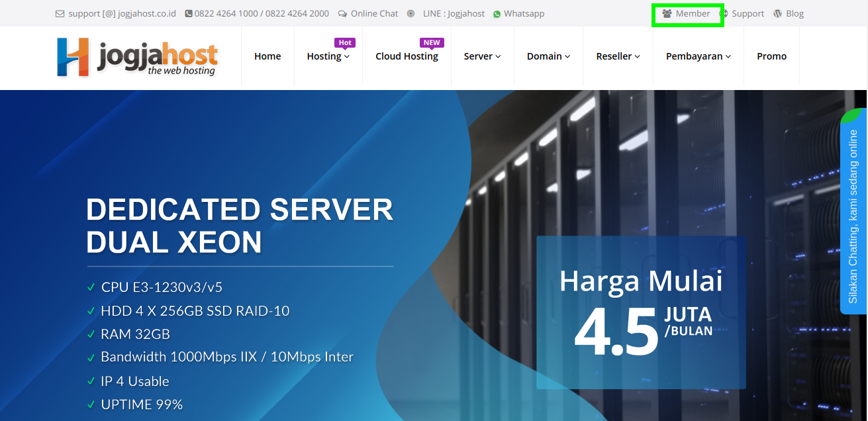Open the Blog link in top bar

pyautogui.click(x=795, y=14)
